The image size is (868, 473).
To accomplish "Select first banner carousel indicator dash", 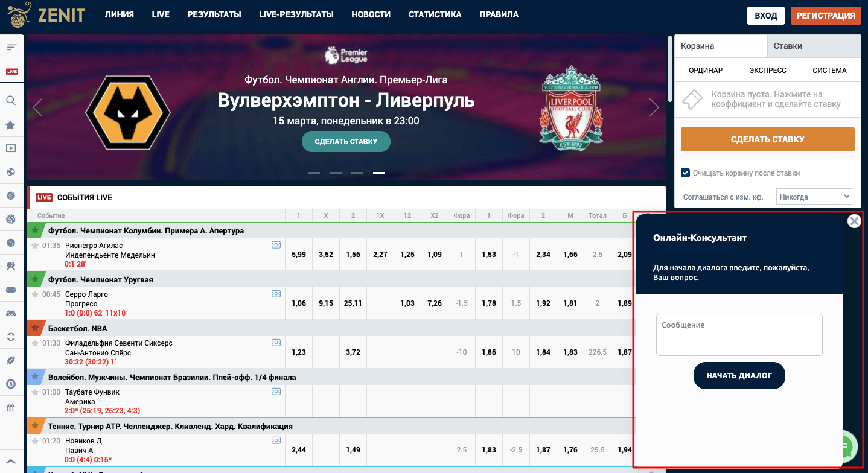I will pyautogui.click(x=314, y=173).
